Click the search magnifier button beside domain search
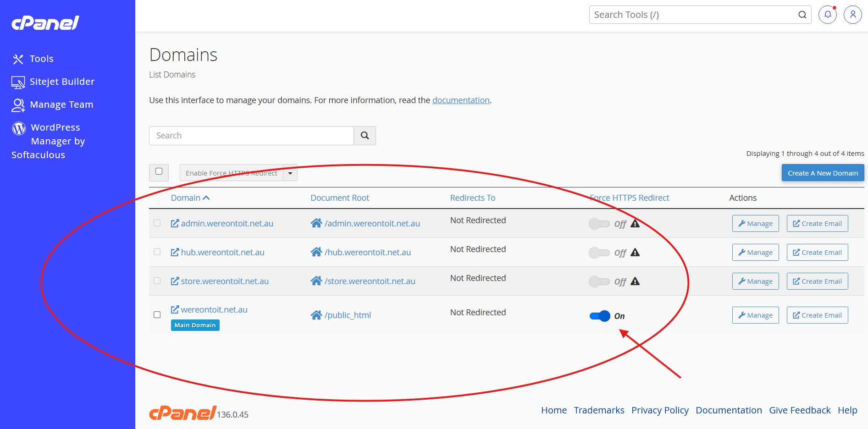Viewport: 868px width, 429px height. click(365, 136)
